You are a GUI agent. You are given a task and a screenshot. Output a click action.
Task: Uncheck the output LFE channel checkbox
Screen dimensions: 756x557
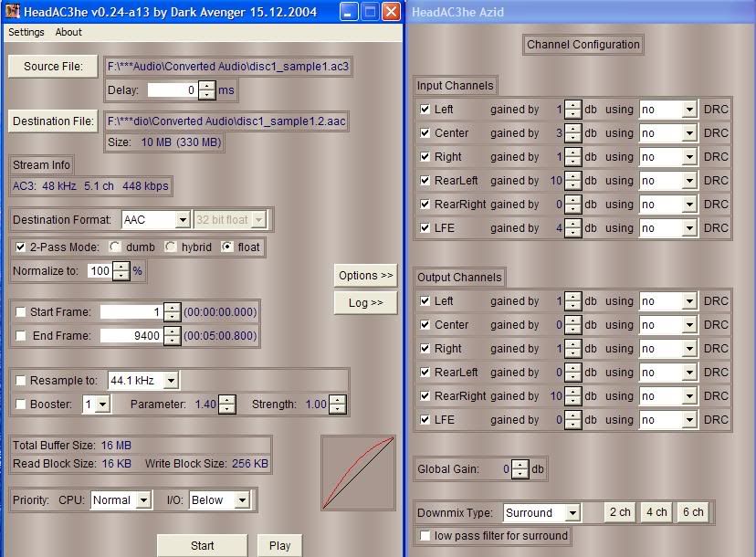pyautogui.click(x=425, y=419)
